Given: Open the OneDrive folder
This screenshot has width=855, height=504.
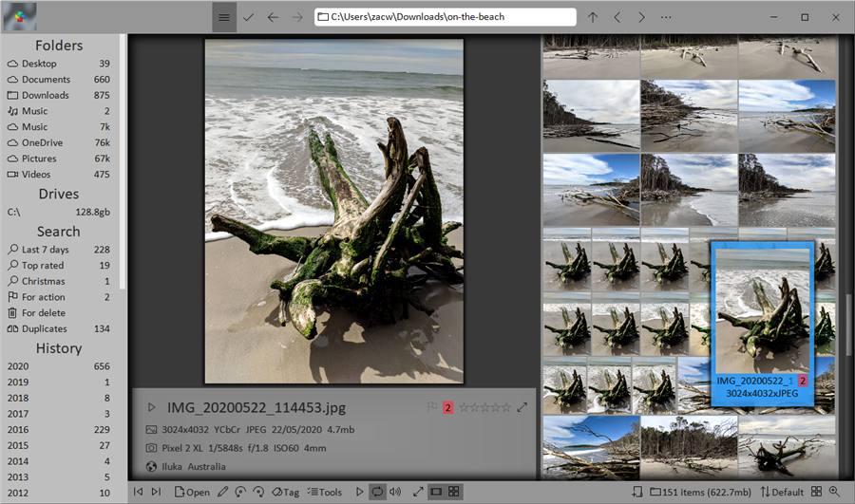Looking at the screenshot, I should click(x=58, y=142).
